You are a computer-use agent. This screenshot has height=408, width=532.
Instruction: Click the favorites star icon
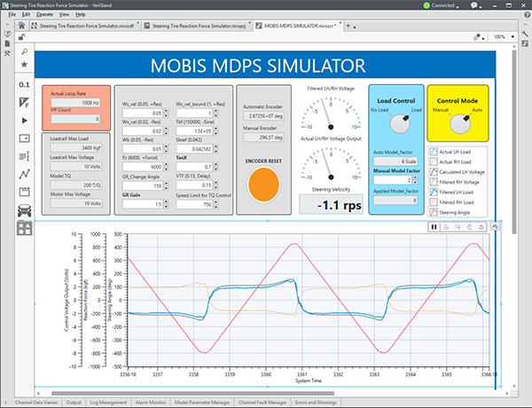tap(23, 66)
